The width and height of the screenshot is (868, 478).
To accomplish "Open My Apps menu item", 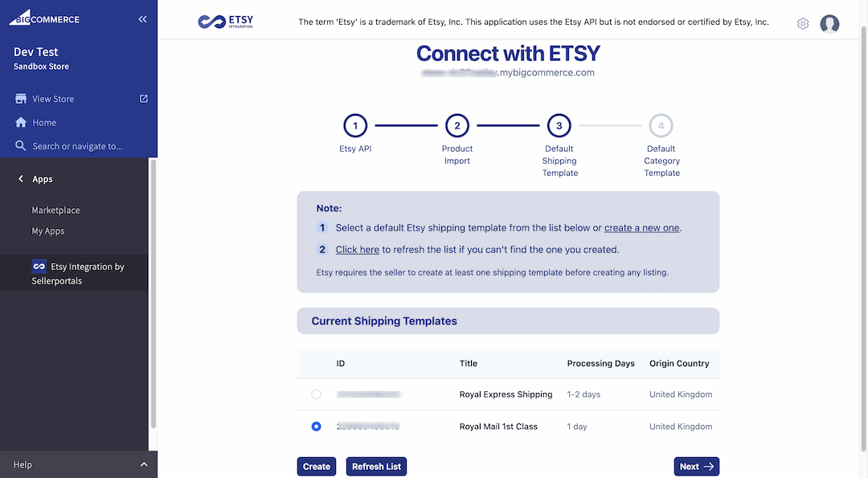I will pos(48,231).
